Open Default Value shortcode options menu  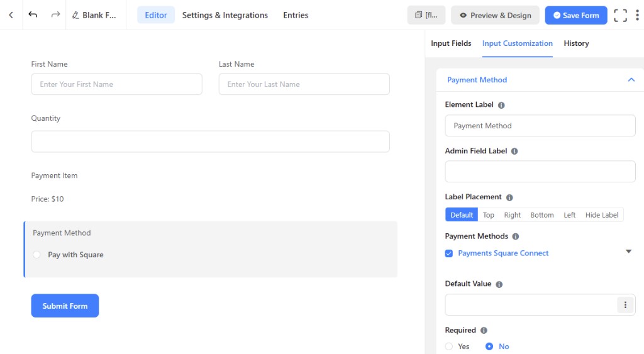pos(625,305)
